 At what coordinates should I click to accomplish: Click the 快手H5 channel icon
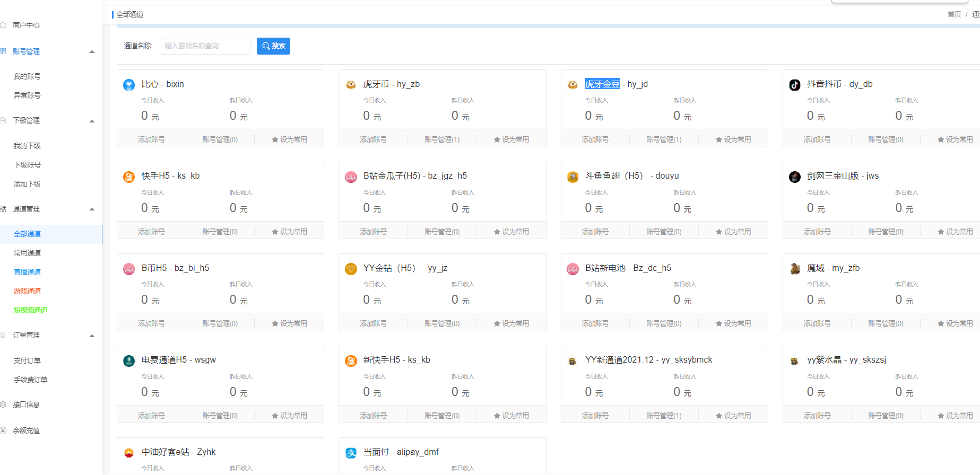(129, 177)
